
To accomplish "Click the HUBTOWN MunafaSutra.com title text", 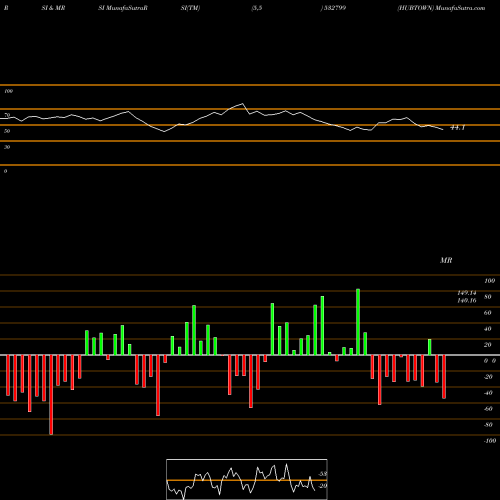I will 441,8.
